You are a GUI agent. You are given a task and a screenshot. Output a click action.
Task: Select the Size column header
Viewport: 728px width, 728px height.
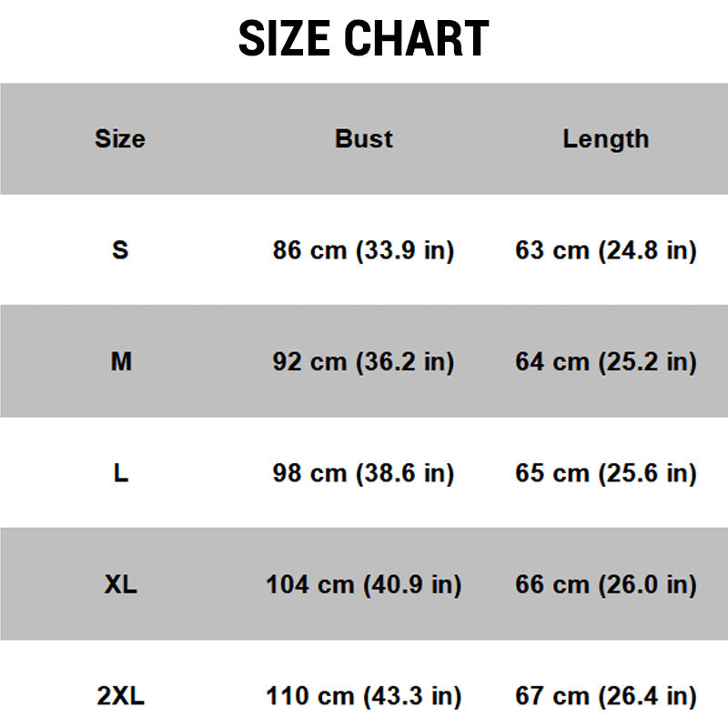(x=120, y=139)
